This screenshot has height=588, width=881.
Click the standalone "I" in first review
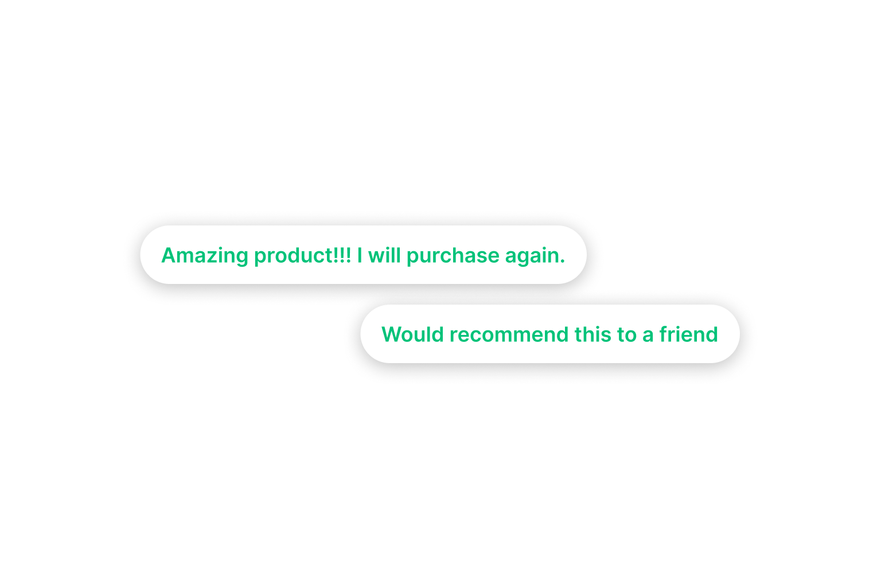pyautogui.click(x=360, y=255)
